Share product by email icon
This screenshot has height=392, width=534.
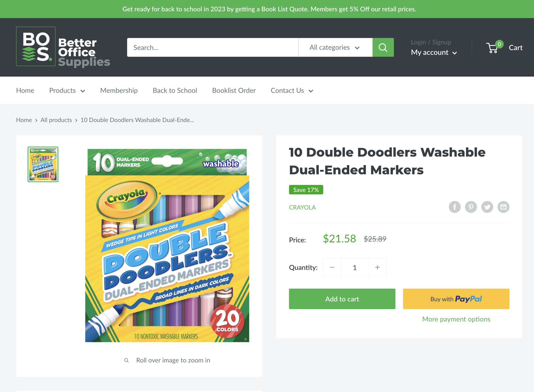click(504, 207)
